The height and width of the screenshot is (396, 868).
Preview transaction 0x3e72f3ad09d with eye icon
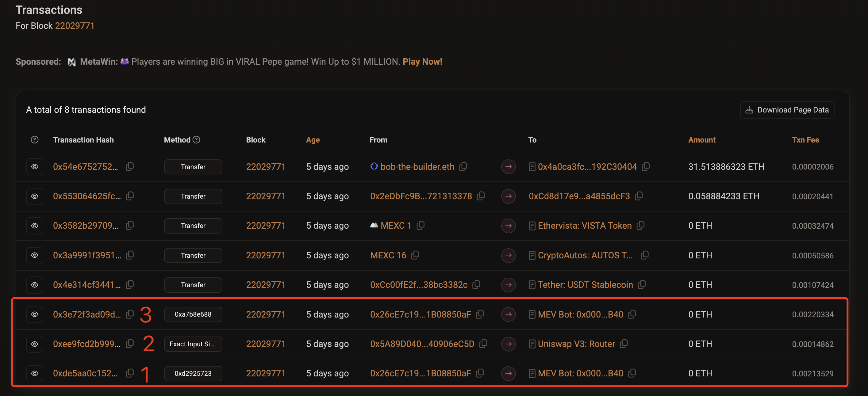coord(34,314)
